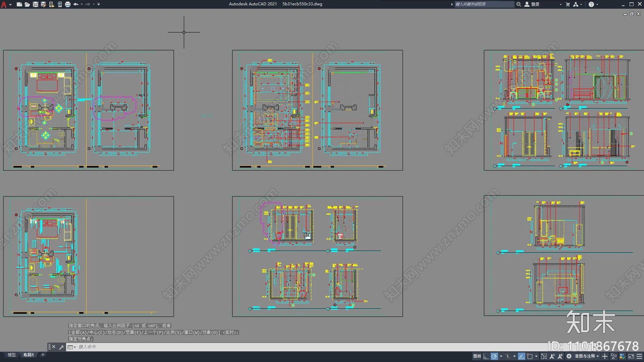This screenshot has width=644, height=362.
Task: Toggle Polar tracking in status bar
Action: tap(494, 356)
